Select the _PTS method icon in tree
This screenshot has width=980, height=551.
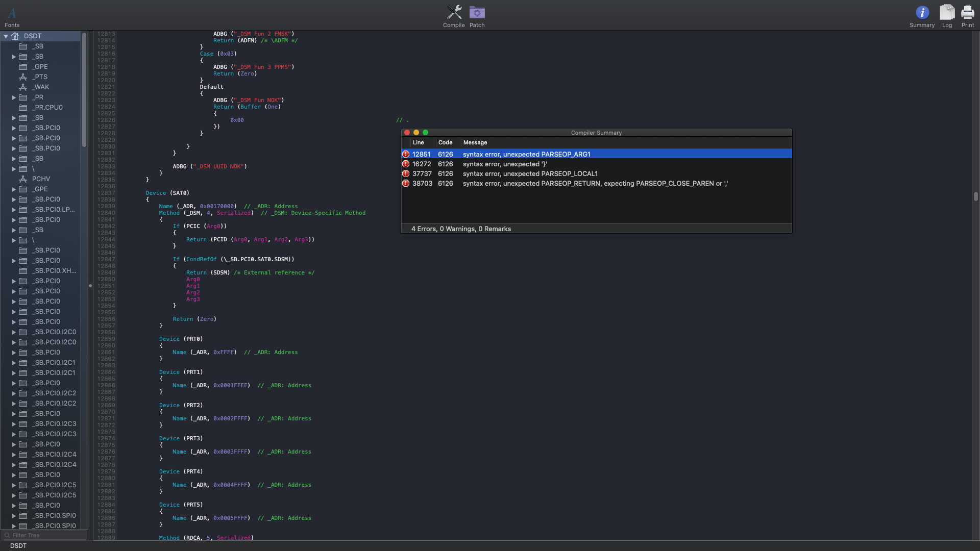(x=23, y=77)
